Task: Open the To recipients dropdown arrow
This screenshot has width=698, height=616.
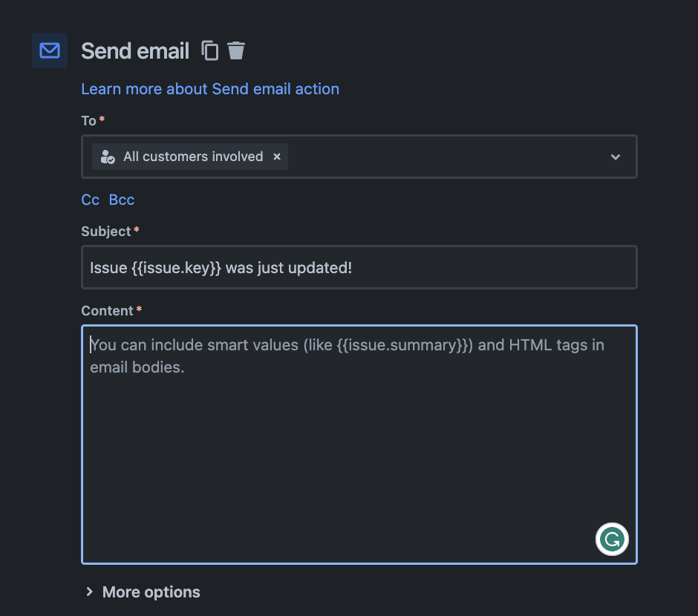Action: point(615,157)
